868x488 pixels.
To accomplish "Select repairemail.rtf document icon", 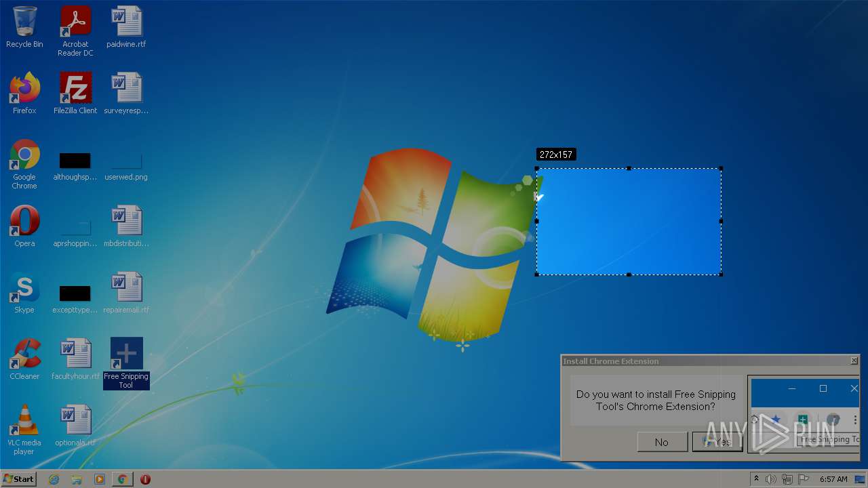I will [126, 293].
